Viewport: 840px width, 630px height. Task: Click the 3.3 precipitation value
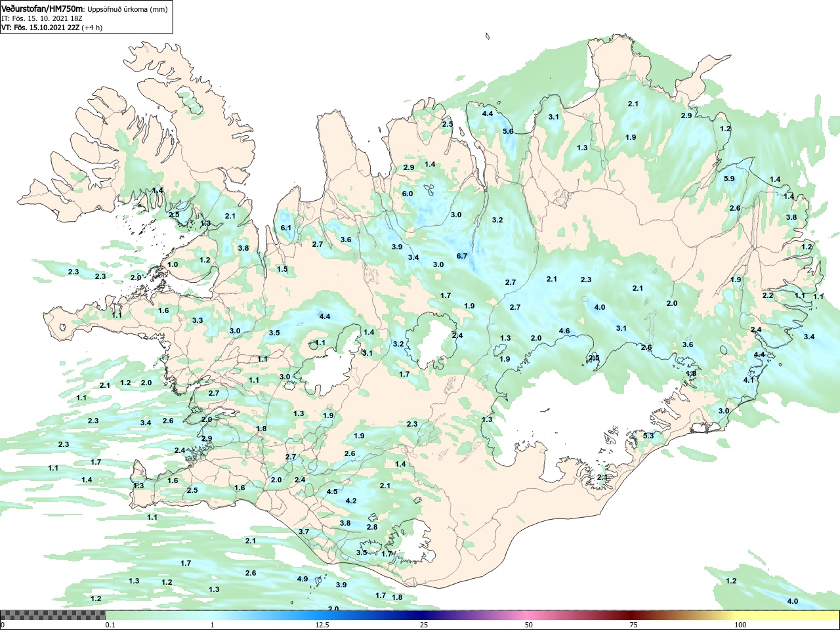coord(198,320)
